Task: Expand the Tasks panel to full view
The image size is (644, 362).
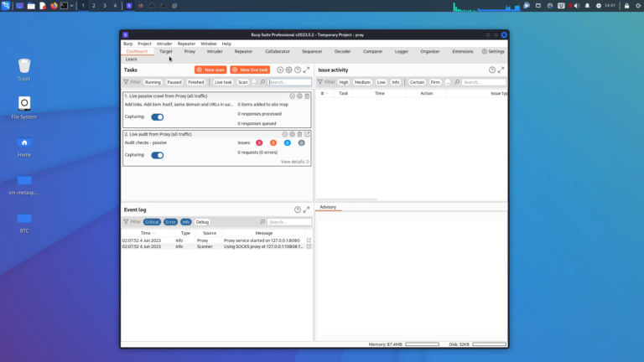Action: pos(306,70)
